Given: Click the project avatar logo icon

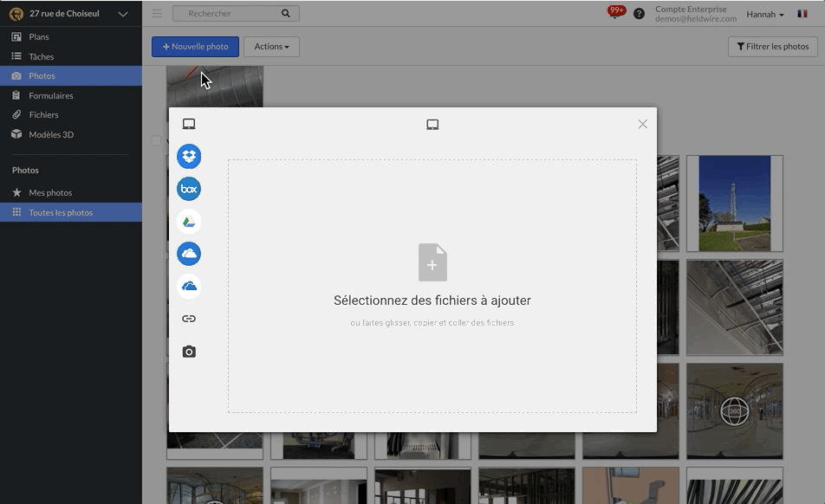Looking at the screenshot, I should click(x=16, y=14).
